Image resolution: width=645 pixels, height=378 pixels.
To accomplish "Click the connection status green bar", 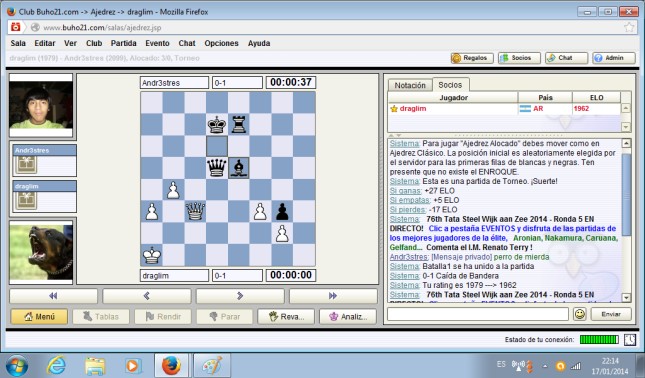I will point(599,340).
